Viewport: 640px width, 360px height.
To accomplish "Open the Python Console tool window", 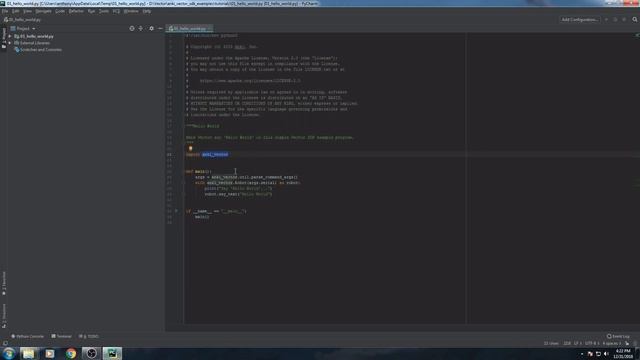I will tap(27, 336).
